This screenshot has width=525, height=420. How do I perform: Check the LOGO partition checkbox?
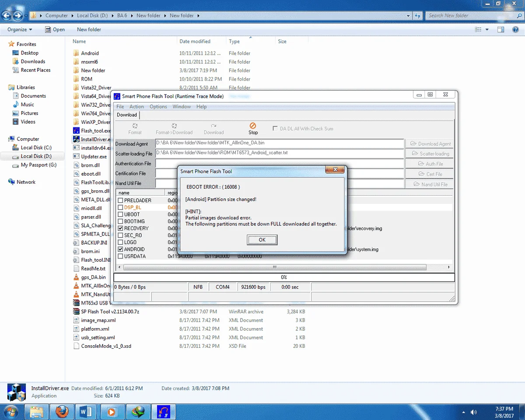click(x=120, y=242)
